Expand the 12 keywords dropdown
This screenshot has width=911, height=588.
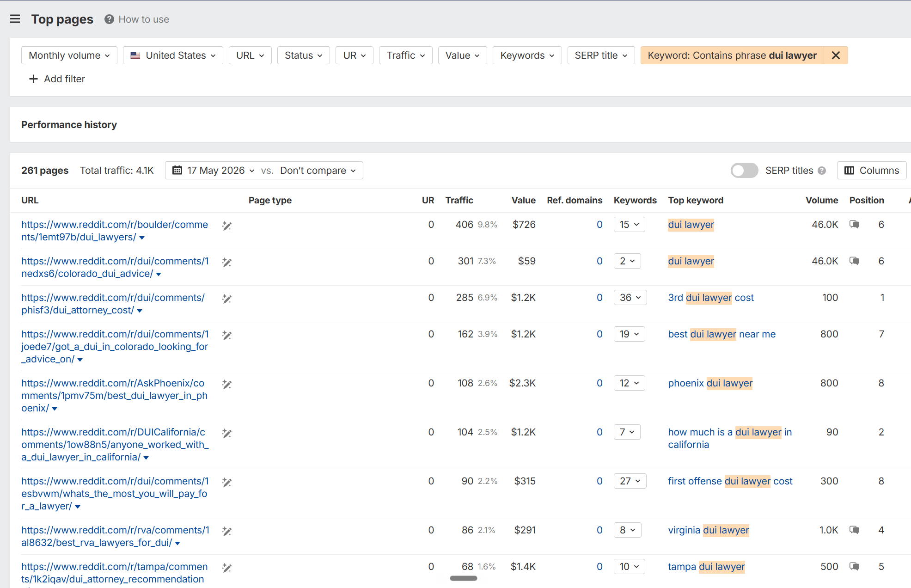click(x=629, y=383)
